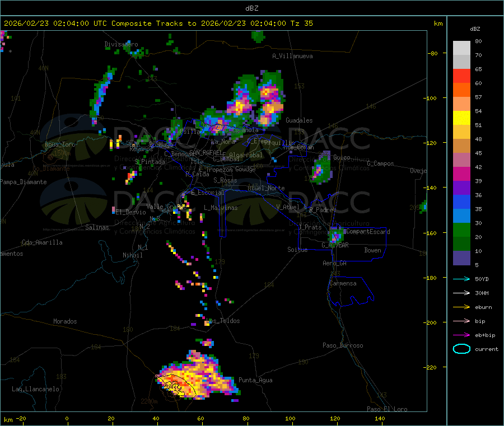Click the S_Rosas location label
The width and height of the screenshot is (504, 426).
(x=225, y=180)
